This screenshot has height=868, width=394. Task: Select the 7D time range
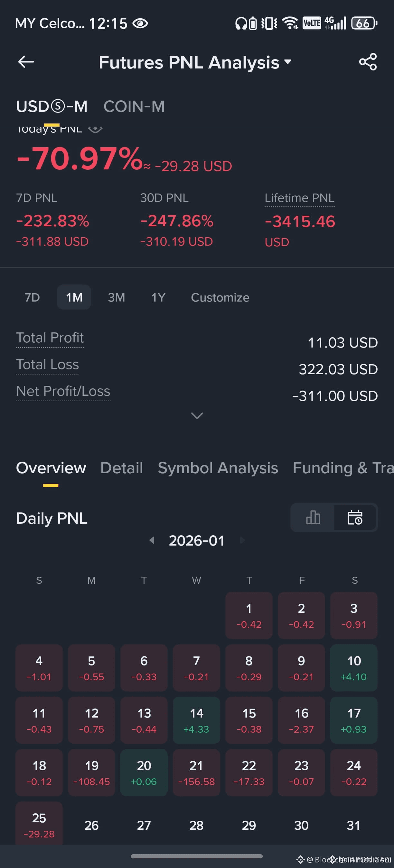(32, 298)
